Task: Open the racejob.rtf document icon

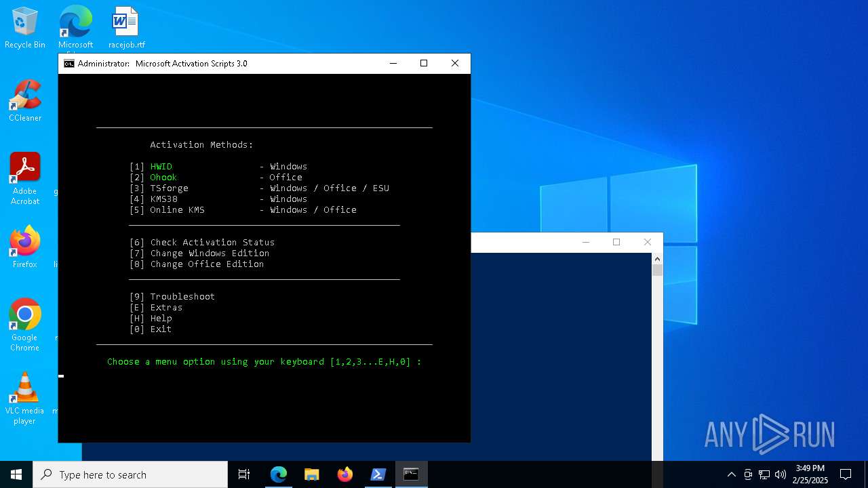Action: (126, 28)
